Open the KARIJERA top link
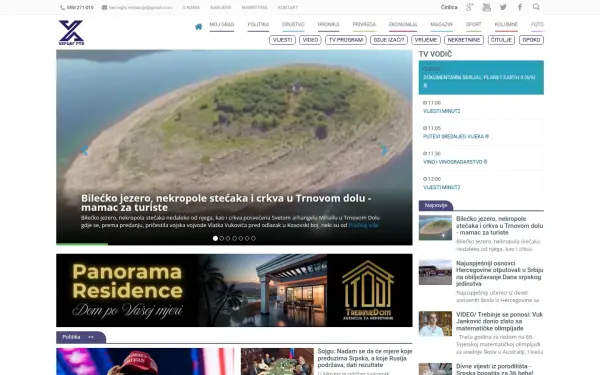The image size is (600, 375). point(220,7)
